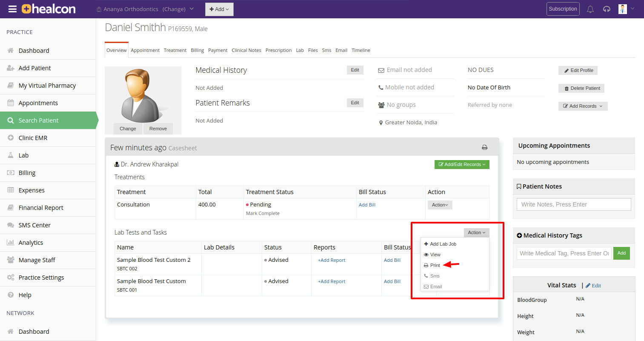The image size is (644, 341).
Task: Click the Patient Notes bookmark icon
Action: point(519,186)
